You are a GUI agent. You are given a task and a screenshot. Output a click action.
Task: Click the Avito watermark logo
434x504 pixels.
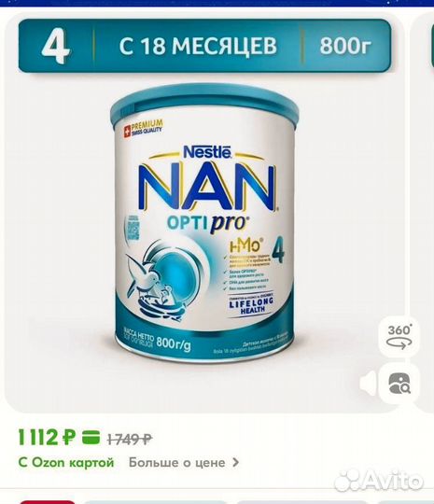379,481
